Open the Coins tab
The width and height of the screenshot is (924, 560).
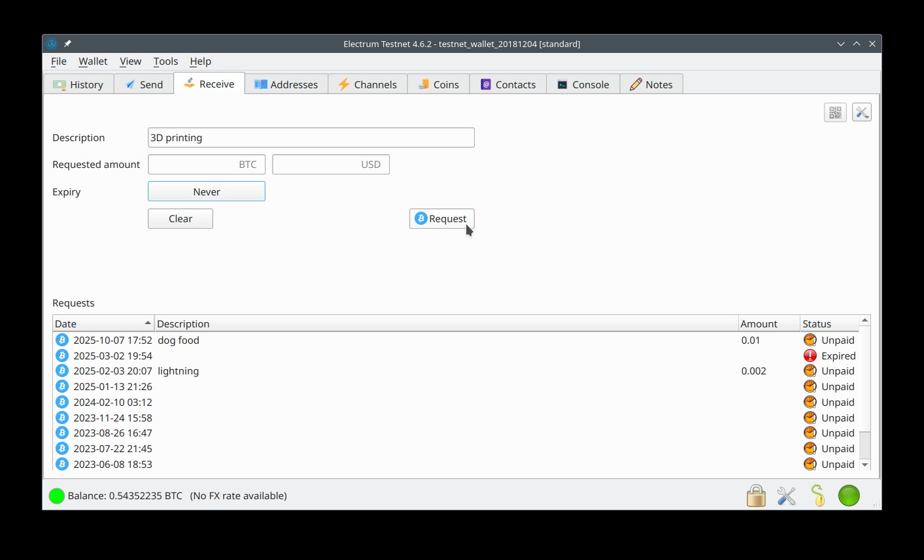pyautogui.click(x=438, y=84)
